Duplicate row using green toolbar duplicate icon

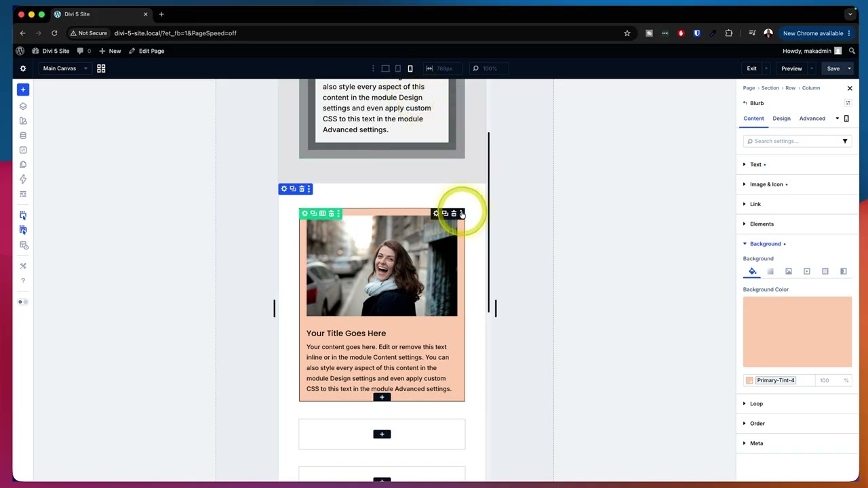313,213
